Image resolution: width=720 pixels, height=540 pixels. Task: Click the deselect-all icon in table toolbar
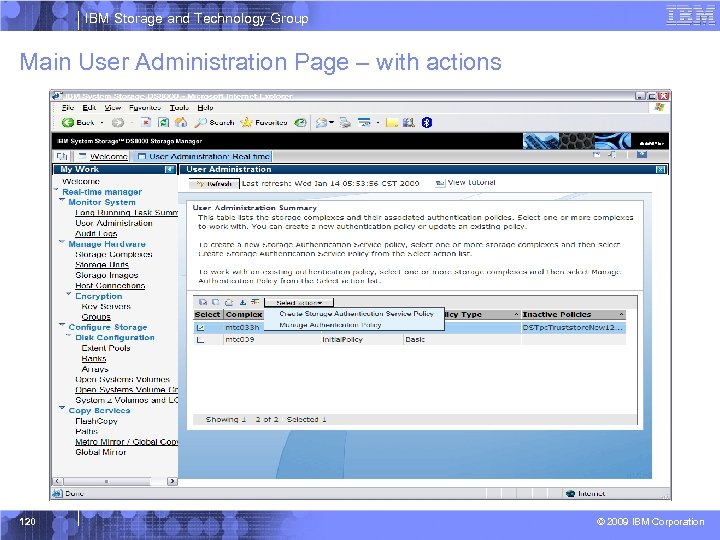click(x=216, y=302)
